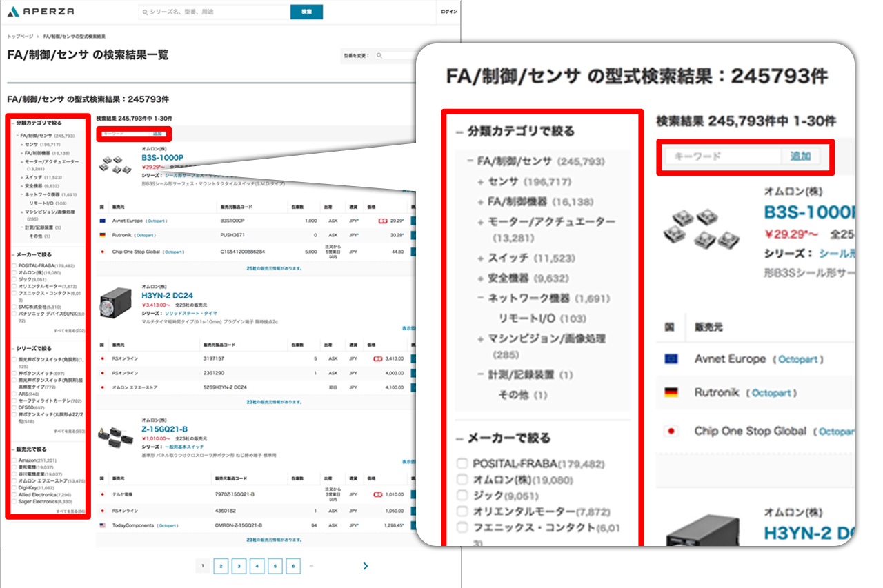This screenshot has width=883, height=588.
Task: Go to results page 2
Action: pyautogui.click(x=220, y=566)
